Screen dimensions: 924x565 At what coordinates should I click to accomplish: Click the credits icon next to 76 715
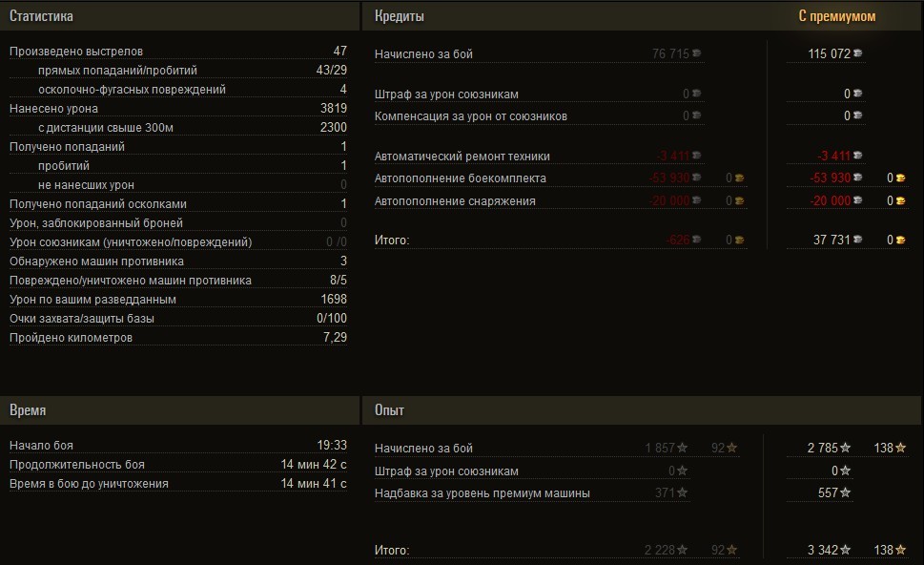[696, 53]
